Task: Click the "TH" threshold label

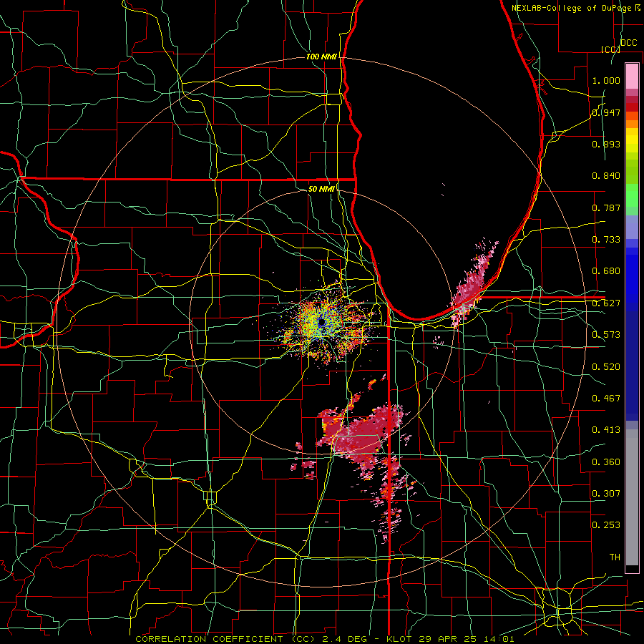Action: (x=615, y=557)
